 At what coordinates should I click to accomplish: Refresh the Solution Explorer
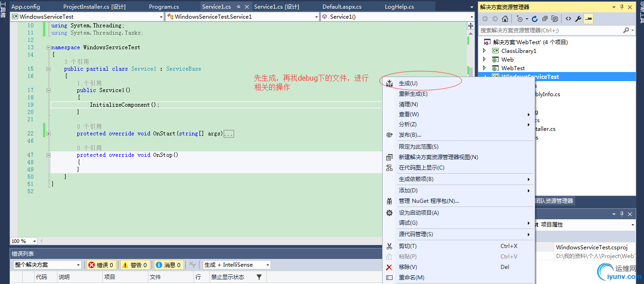coord(535,19)
